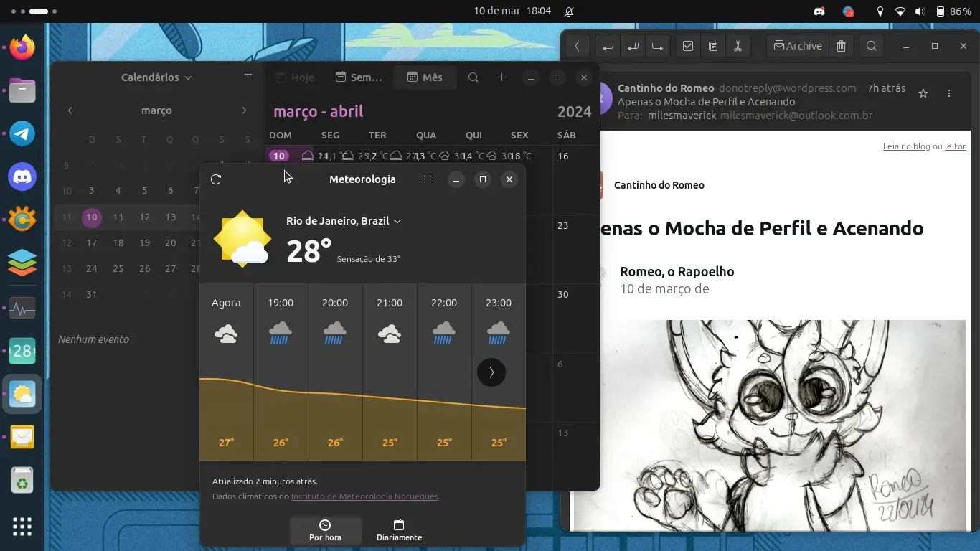Open the Meteorologia hamburger menu
The height and width of the screenshot is (551, 980).
(428, 179)
